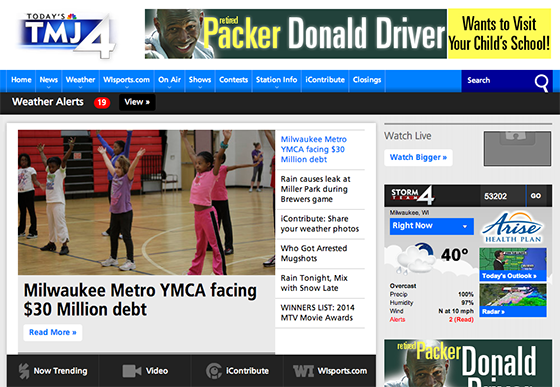The height and width of the screenshot is (387, 560).
Task: Click the Video camera icon
Action: coord(131,371)
